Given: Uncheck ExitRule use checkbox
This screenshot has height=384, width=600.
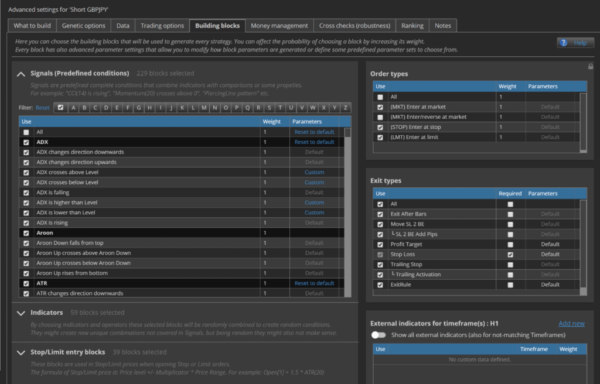Looking at the screenshot, I should pos(380,285).
